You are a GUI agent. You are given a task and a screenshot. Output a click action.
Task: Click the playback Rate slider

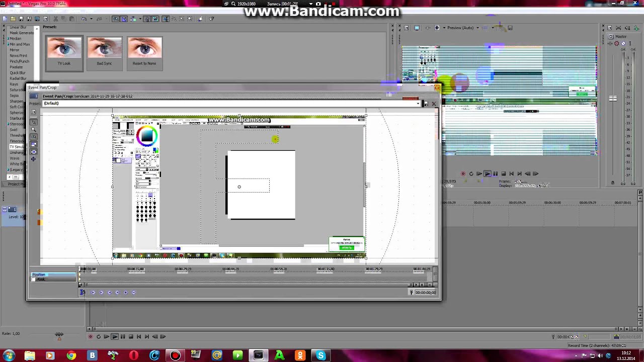pos(59,334)
